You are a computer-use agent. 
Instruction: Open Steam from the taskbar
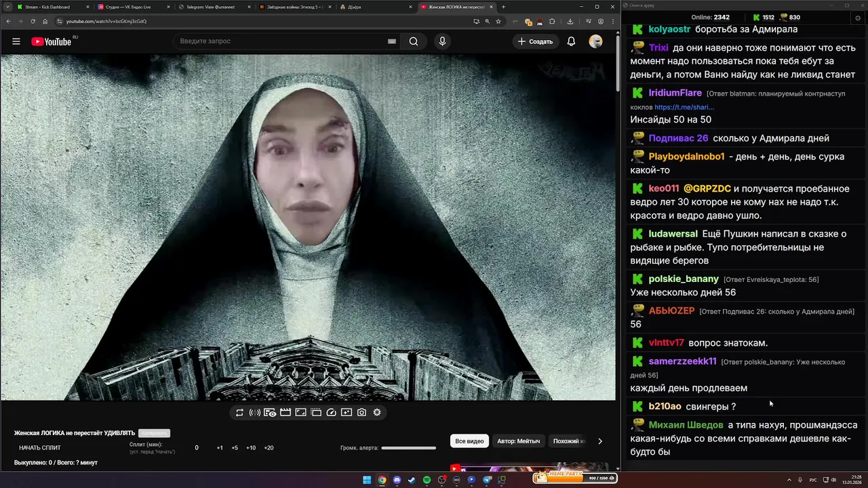point(412,480)
